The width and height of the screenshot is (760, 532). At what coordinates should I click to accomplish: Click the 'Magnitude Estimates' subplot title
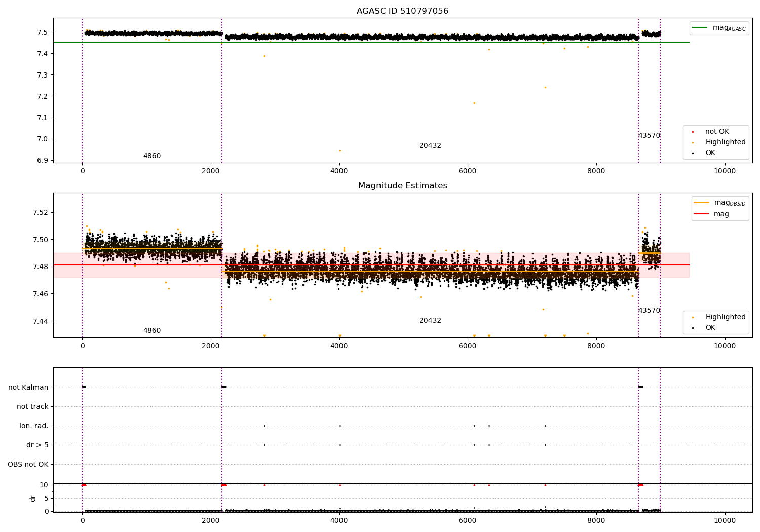click(x=402, y=186)
